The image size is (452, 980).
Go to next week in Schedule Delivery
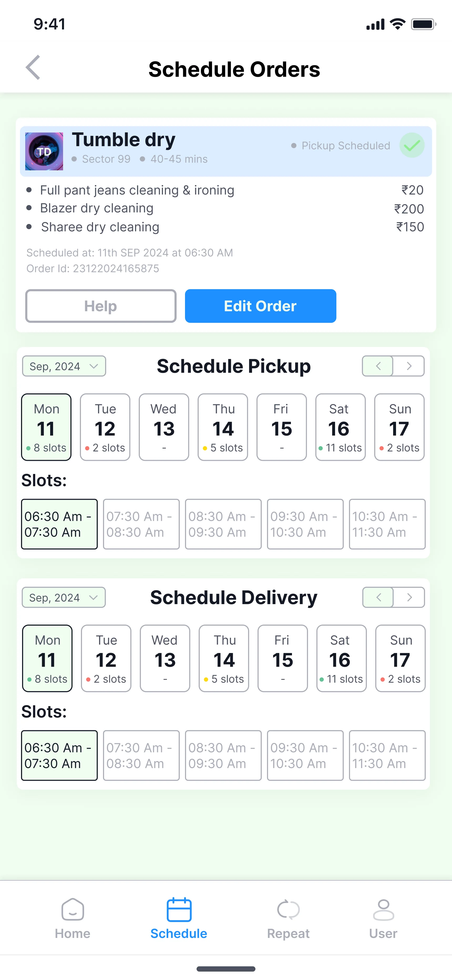pos(409,597)
